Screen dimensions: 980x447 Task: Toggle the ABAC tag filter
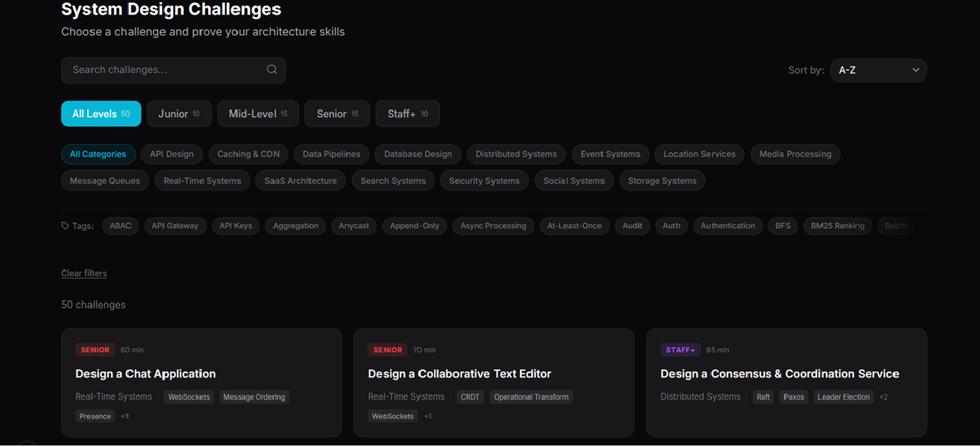[x=120, y=226]
